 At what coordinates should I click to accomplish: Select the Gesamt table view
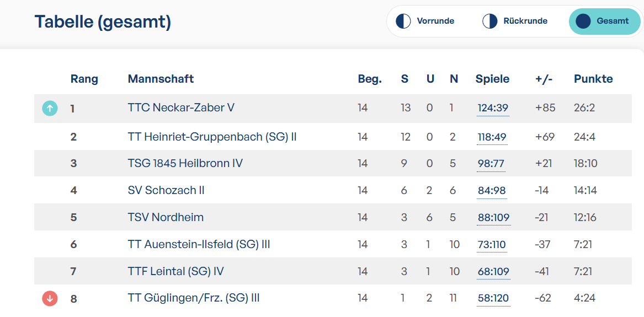[605, 21]
